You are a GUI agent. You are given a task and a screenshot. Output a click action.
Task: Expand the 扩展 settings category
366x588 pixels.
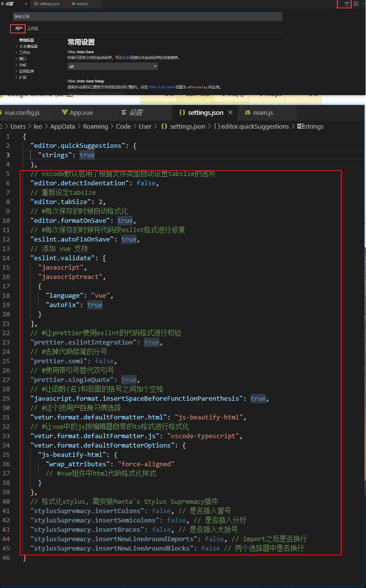click(23, 77)
